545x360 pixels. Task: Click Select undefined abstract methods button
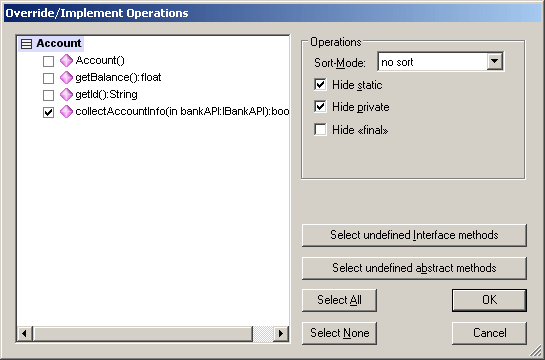(414, 268)
